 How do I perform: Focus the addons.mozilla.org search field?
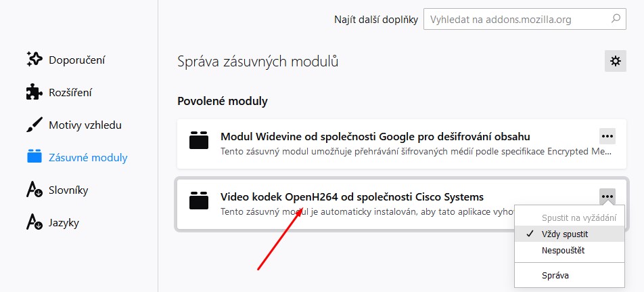[525, 19]
